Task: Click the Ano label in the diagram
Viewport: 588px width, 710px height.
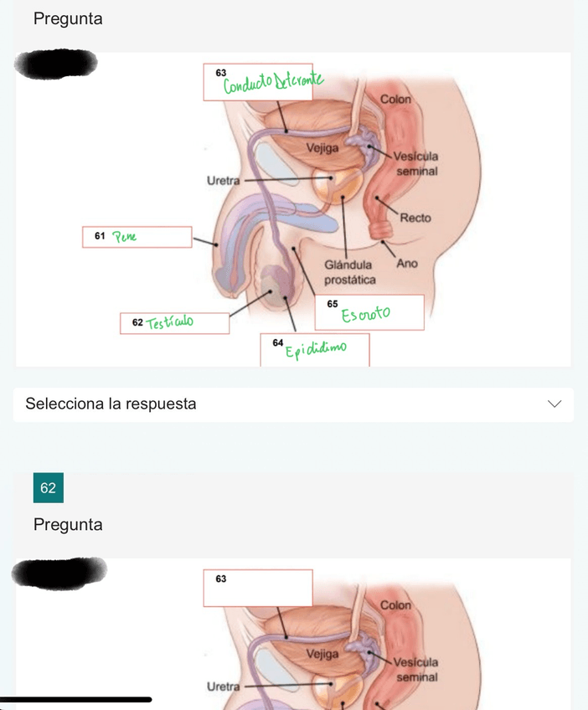Action: (x=407, y=263)
